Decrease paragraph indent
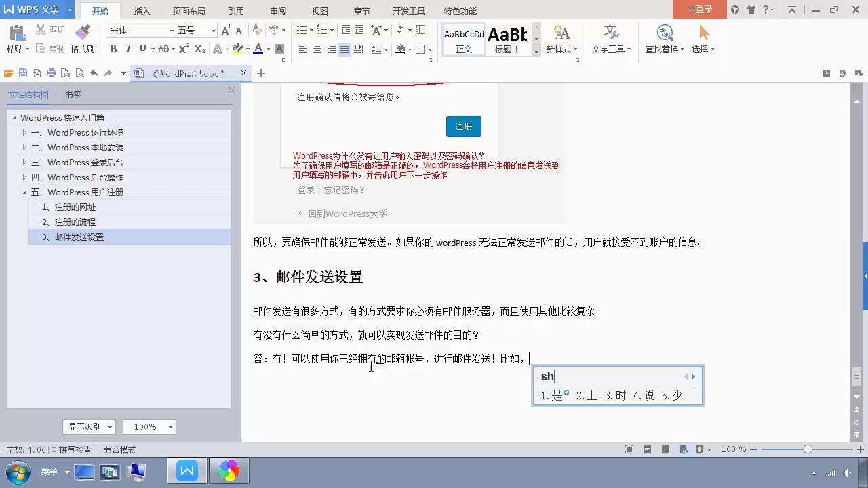The image size is (868, 488). (346, 30)
